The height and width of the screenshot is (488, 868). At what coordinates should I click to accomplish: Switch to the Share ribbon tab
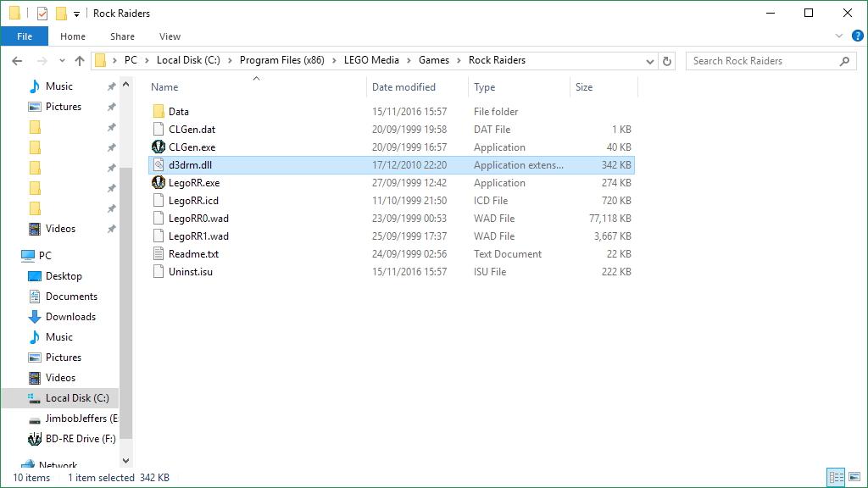point(122,36)
